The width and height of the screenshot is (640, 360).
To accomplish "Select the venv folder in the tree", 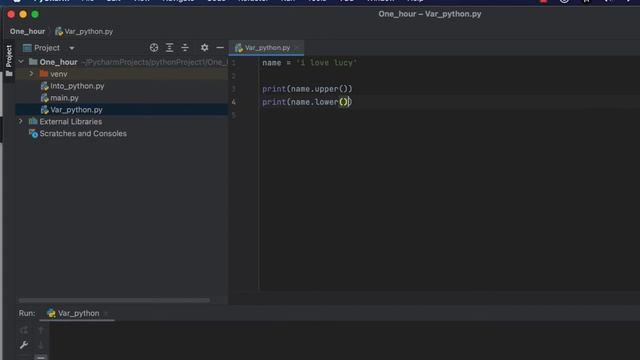I will pos(122,74).
